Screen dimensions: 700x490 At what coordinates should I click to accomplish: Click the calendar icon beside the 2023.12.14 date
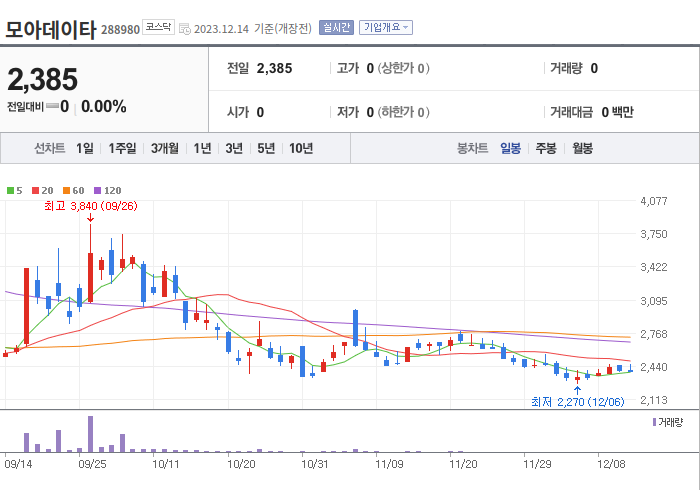click(184, 29)
